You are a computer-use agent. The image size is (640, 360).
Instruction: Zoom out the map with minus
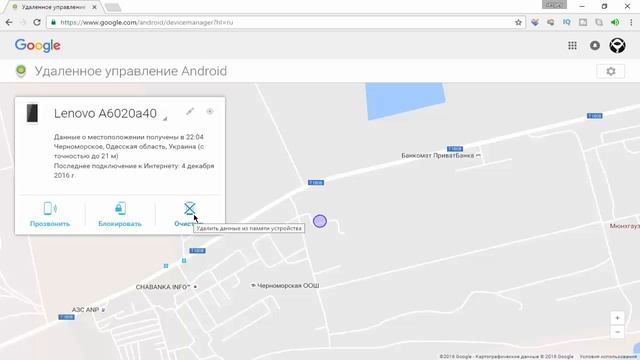(x=617, y=332)
